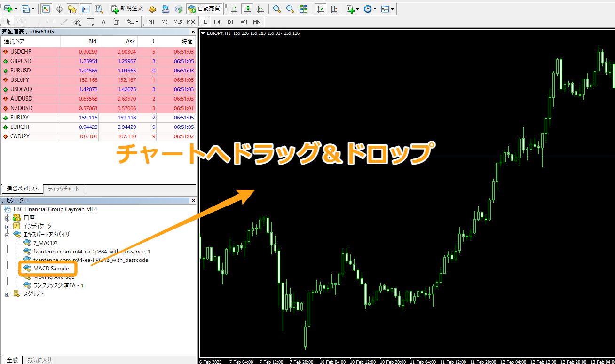Image resolution: width=615 pixels, height=364 pixels.
Task: Zoom in on the chart
Action: point(277,8)
